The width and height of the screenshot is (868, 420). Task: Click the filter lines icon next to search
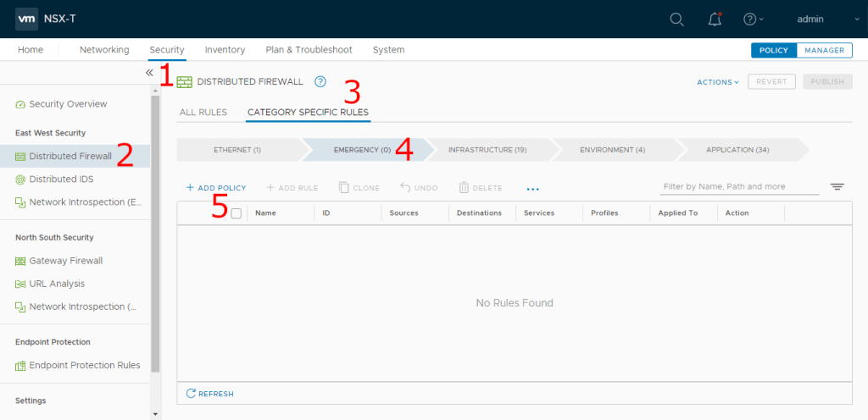tap(837, 187)
